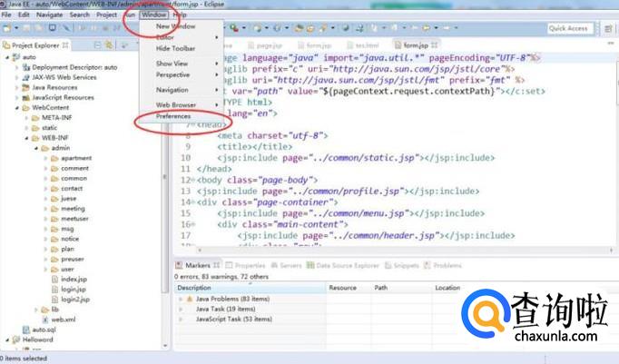This screenshot has height=364, width=619.
Task: Click the Quick Access search field
Action: 569,28
